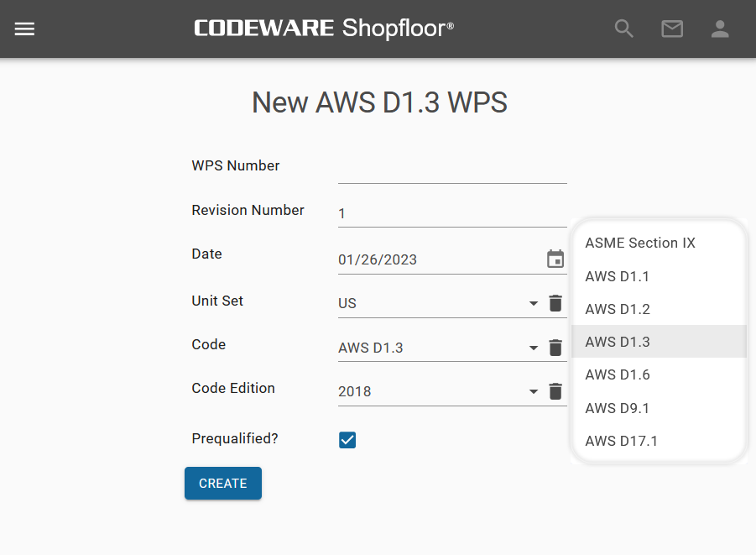This screenshot has height=555, width=756.
Task: Uncheck the Prequalified checkbox
Action: [347, 440]
